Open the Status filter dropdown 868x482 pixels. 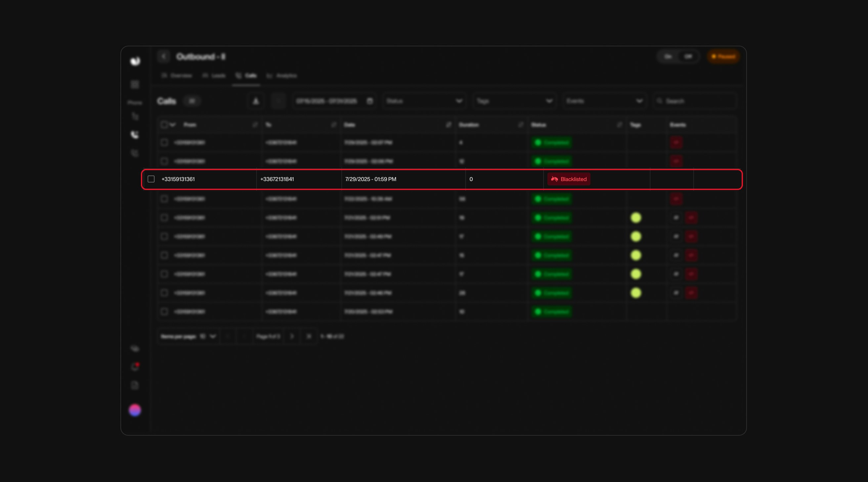coord(424,101)
